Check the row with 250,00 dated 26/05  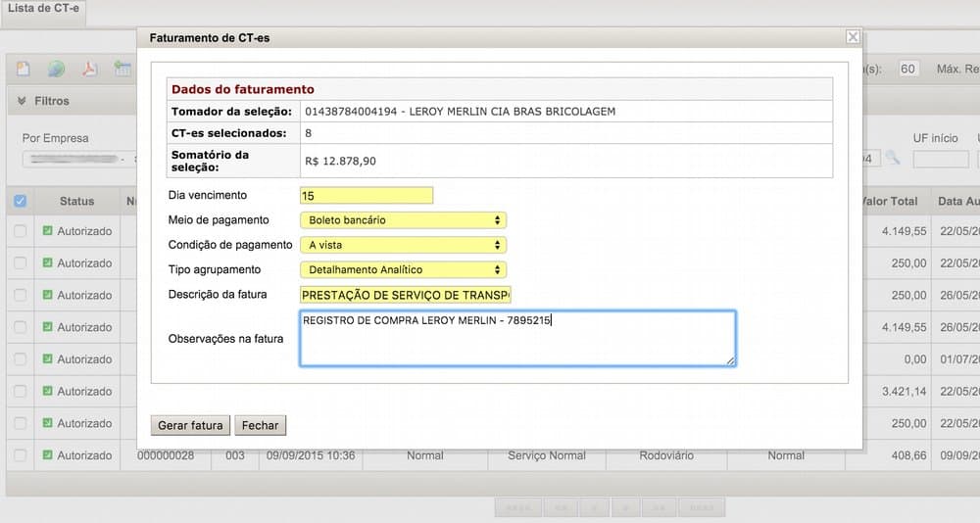20,295
